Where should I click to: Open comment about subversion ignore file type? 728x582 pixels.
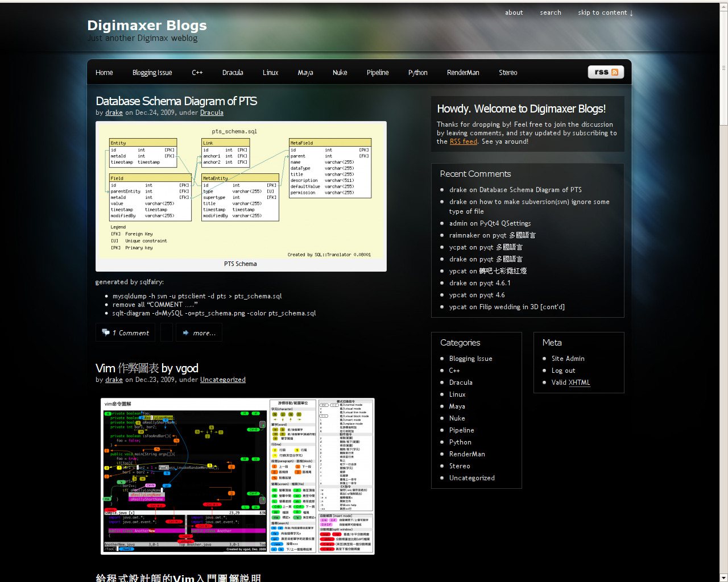[x=530, y=206]
